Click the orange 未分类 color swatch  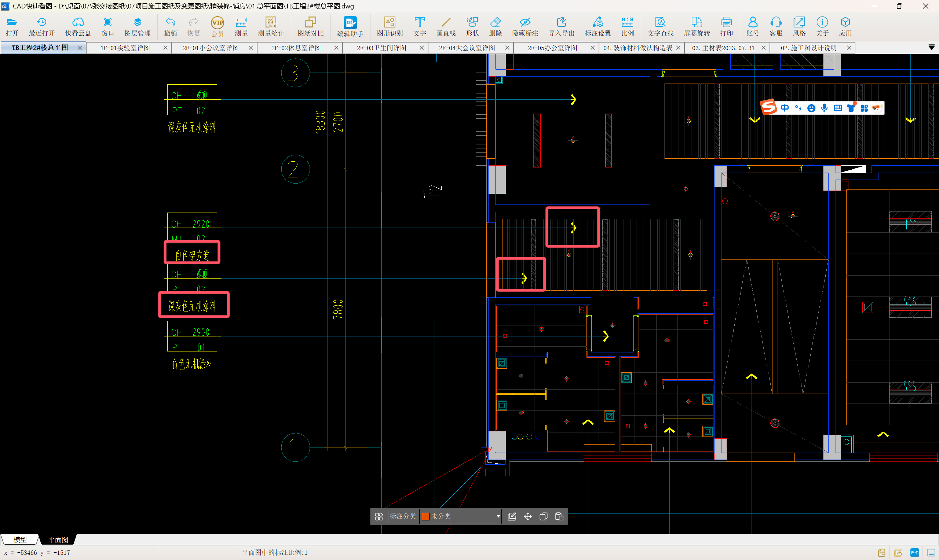425,516
